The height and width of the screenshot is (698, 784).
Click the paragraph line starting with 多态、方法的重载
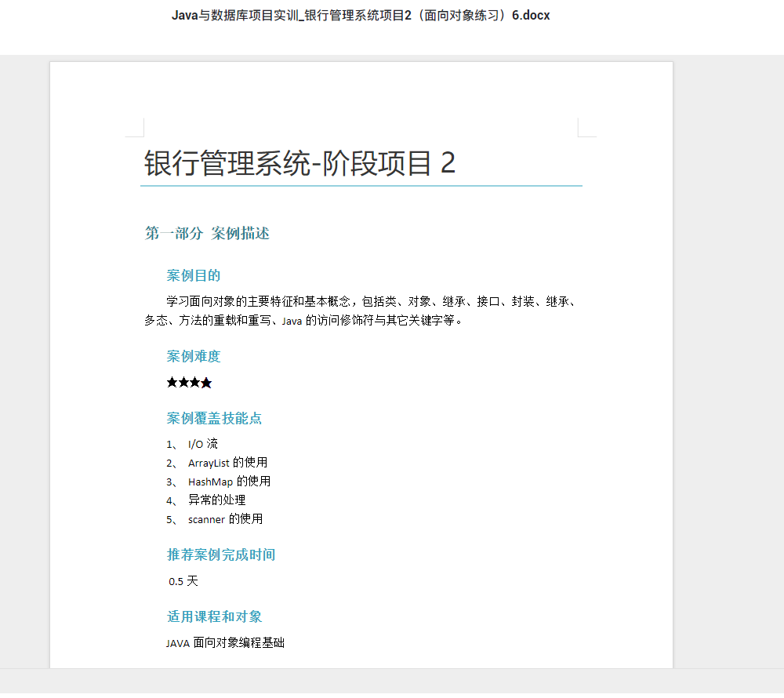click(x=304, y=321)
